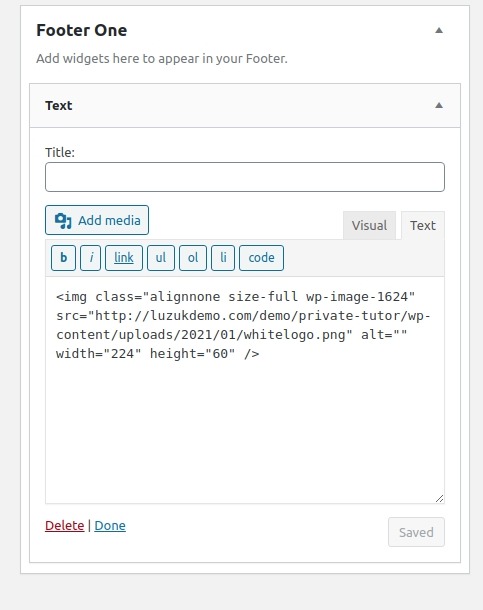483x610 pixels.
Task: Select the Text editor tab
Action: click(x=423, y=225)
